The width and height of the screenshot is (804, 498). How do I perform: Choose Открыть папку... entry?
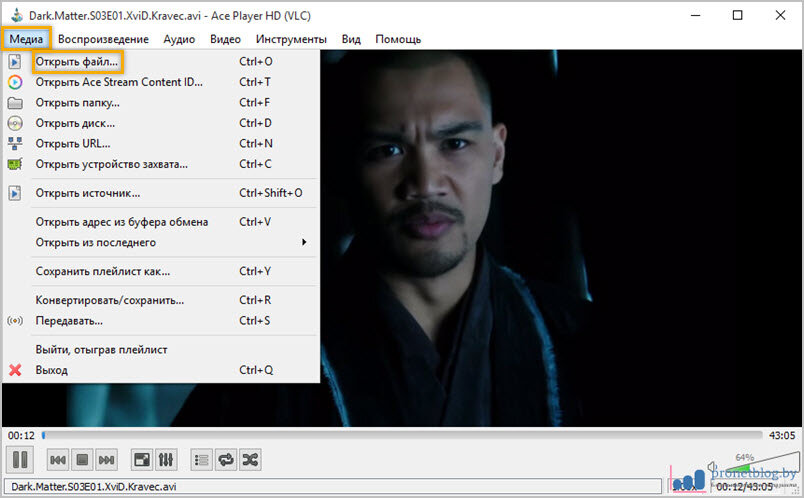coord(161,103)
